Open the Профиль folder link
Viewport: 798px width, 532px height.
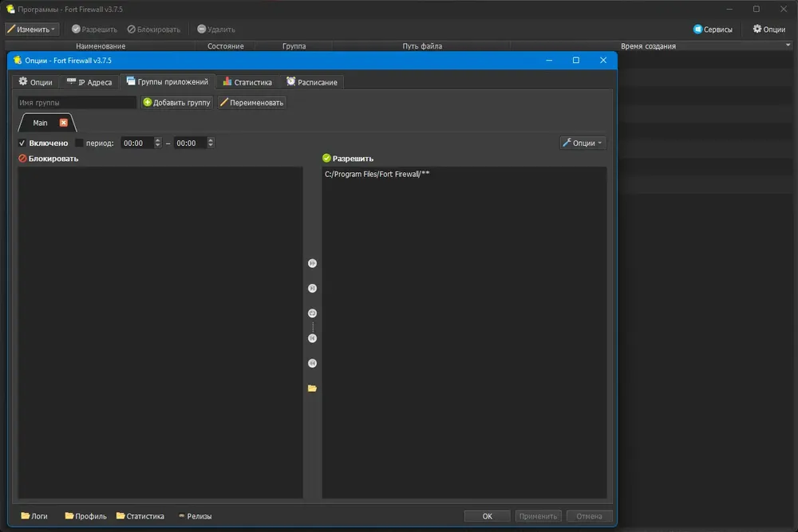(x=85, y=516)
